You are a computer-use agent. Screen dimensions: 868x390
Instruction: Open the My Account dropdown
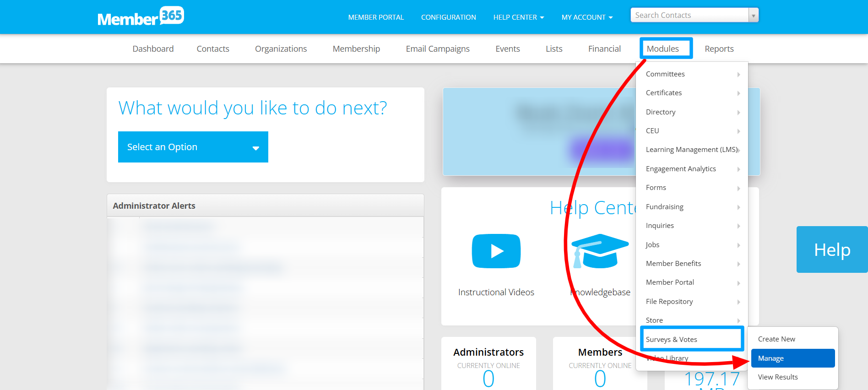tap(586, 17)
